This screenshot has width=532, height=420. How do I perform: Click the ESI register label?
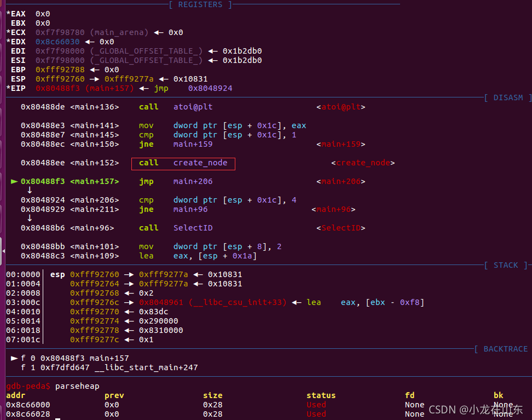(18, 60)
